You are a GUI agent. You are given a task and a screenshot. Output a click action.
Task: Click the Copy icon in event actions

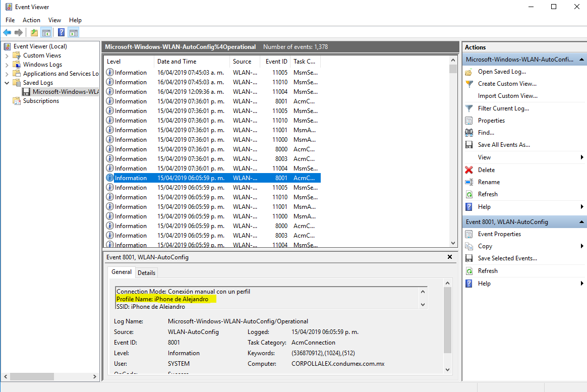[x=468, y=246]
